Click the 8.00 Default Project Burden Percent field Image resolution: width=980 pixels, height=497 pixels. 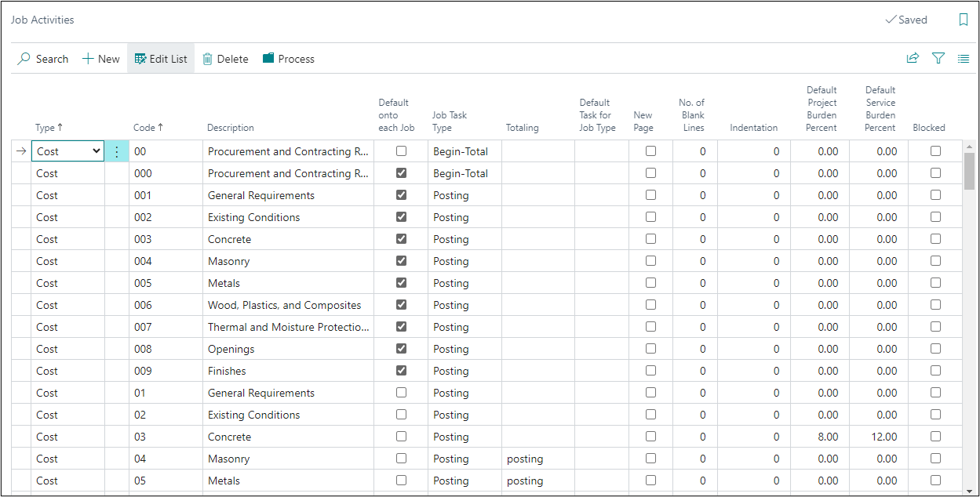pos(820,437)
